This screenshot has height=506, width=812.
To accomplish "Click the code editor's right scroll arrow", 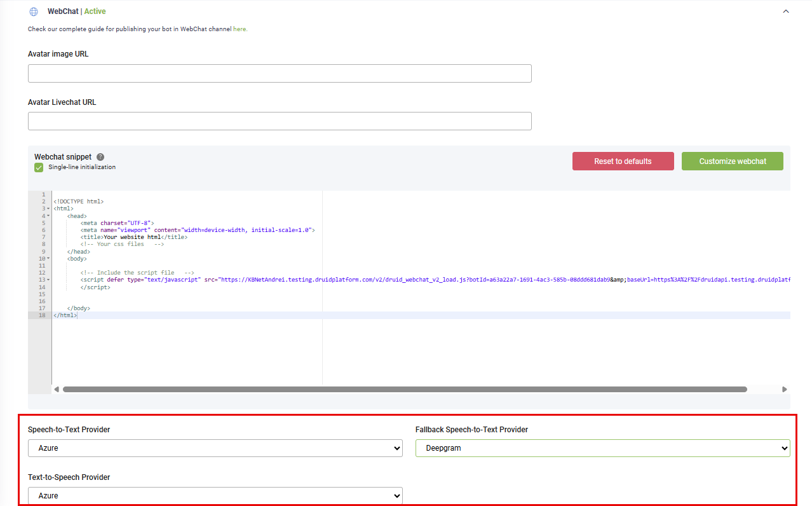I will pos(785,389).
